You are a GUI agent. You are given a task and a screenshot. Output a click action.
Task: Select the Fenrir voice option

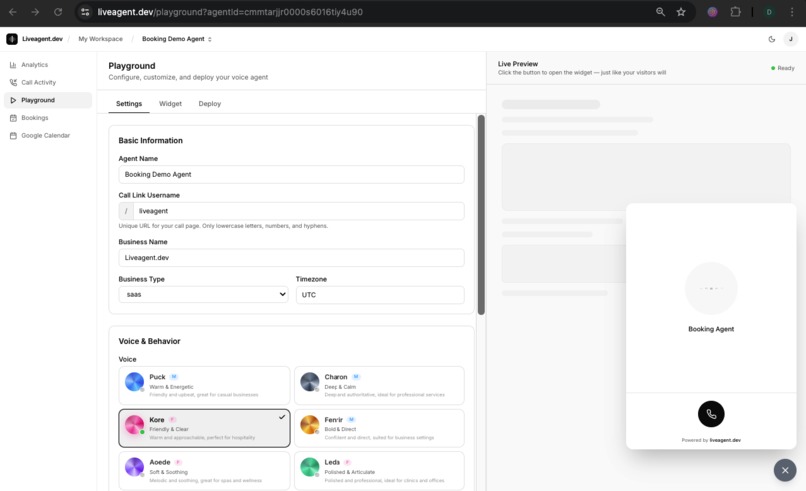click(x=379, y=428)
